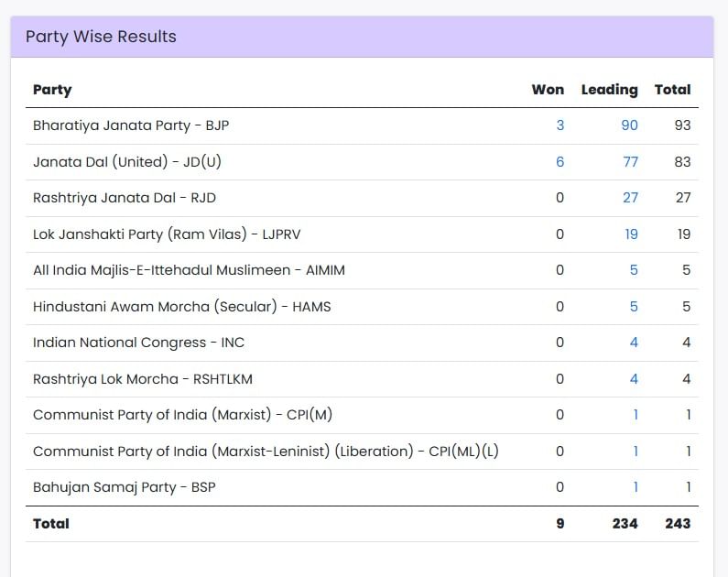Open CPI(M)'s leading count link showing 1
Screen dimensions: 728x577
[x=636, y=415]
